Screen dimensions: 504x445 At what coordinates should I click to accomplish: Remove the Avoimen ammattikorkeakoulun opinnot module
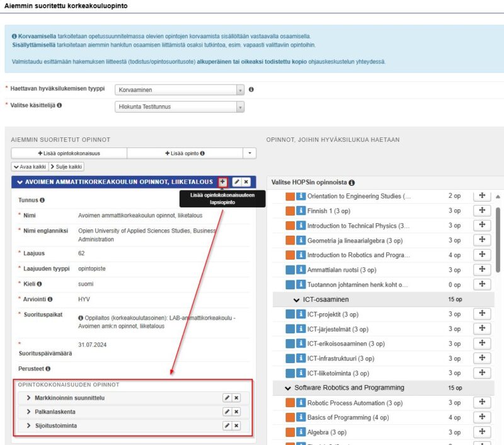coord(246,182)
